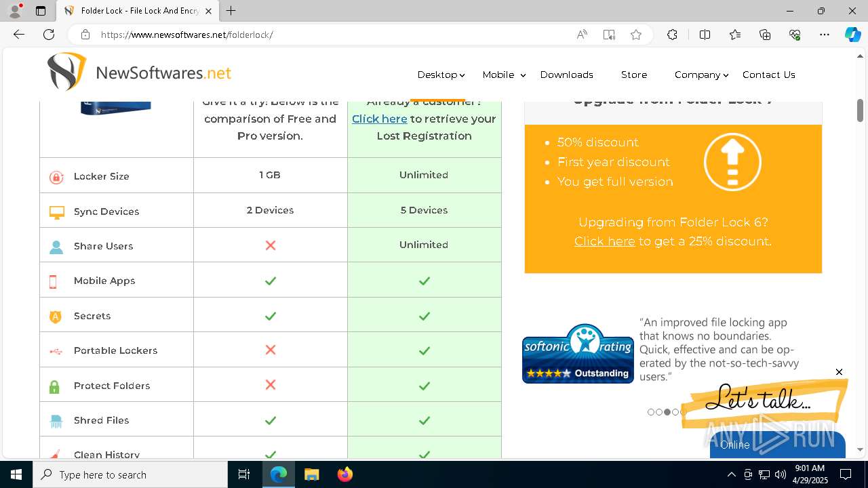Open Task View on the taskbar
Viewport: 868px width, 488px height.
244,474
